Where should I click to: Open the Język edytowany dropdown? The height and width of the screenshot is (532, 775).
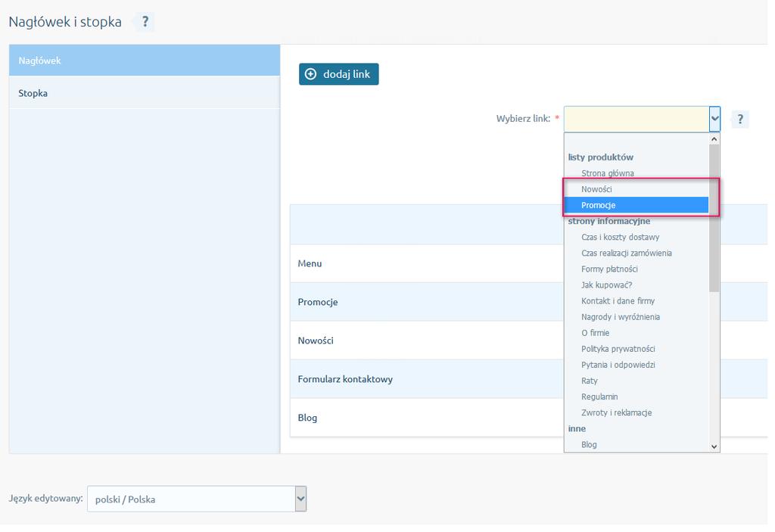click(x=197, y=499)
